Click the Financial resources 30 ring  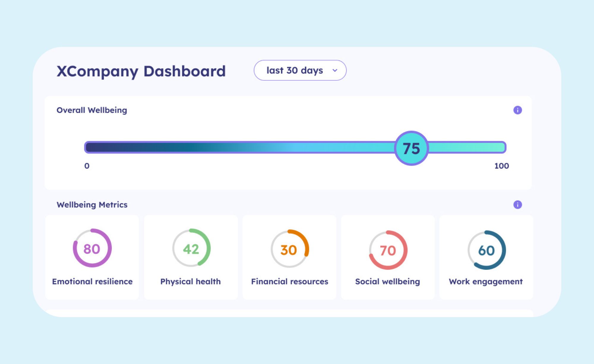[289, 249]
